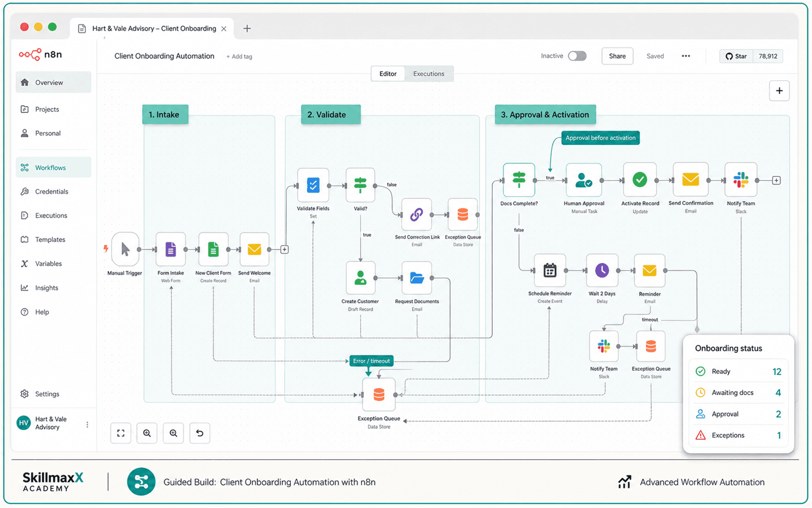
Task: Open Settings in the sidebar
Action: (x=53, y=394)
